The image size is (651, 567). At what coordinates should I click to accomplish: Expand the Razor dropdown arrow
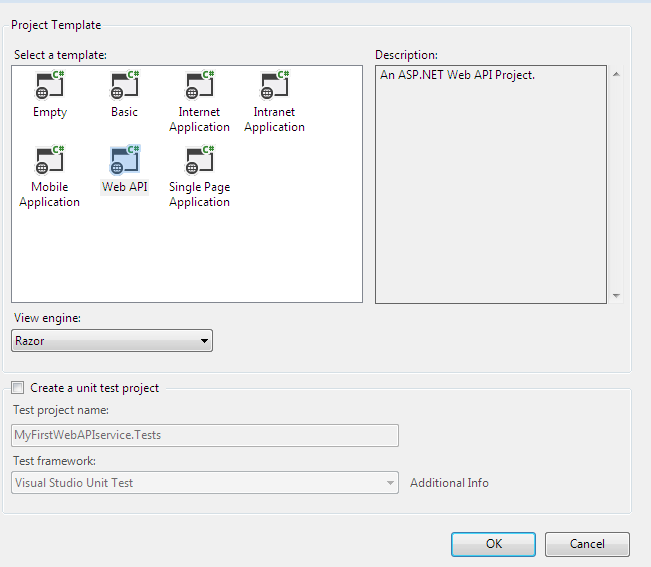coord(204,341)
